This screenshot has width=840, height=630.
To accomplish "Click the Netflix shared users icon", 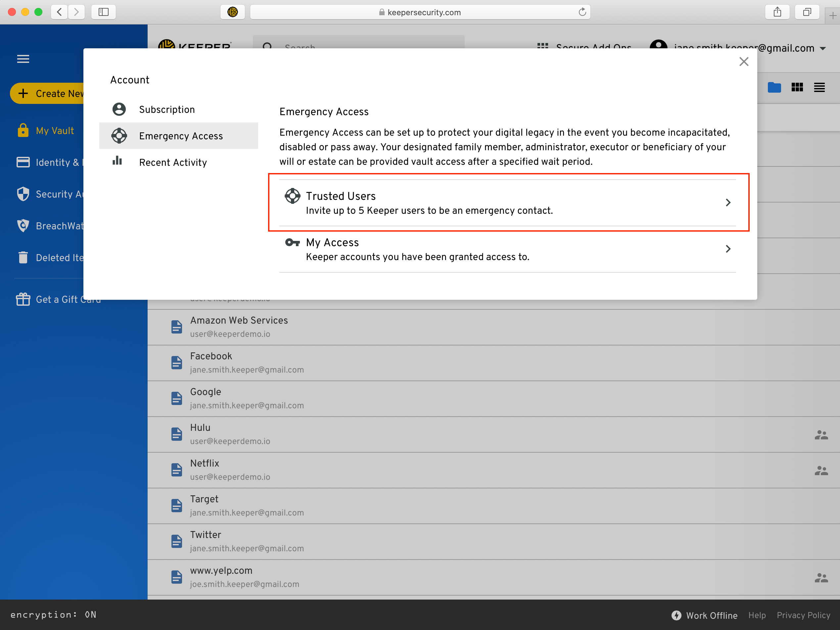I will tap(821, 471).
